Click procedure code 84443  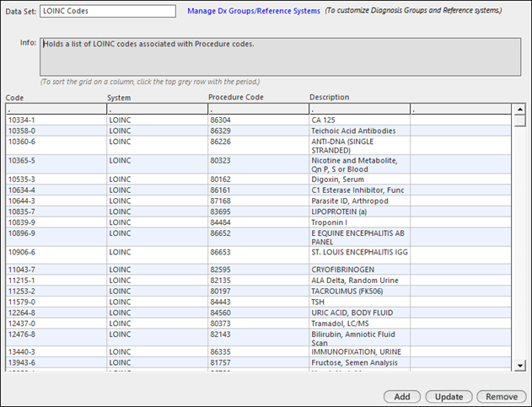tap(258, 303)
